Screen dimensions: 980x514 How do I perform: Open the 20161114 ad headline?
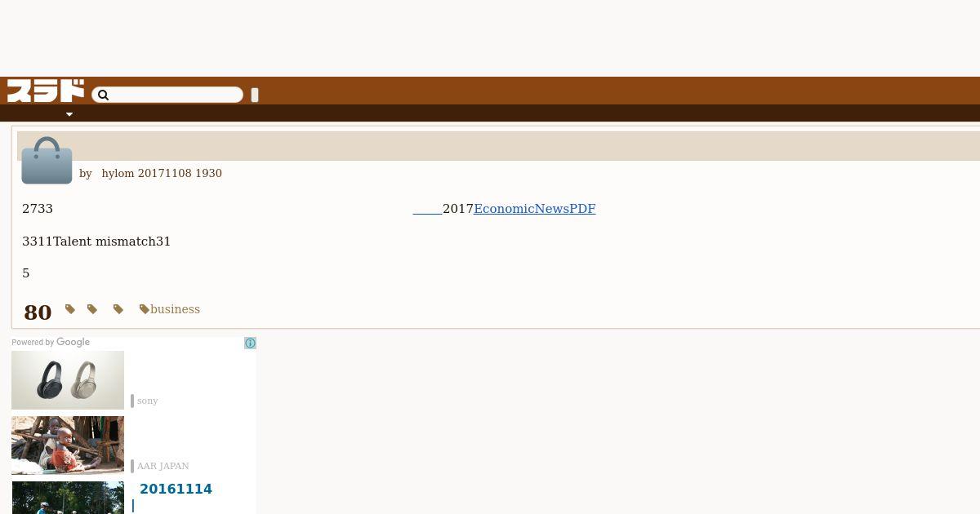176,489
